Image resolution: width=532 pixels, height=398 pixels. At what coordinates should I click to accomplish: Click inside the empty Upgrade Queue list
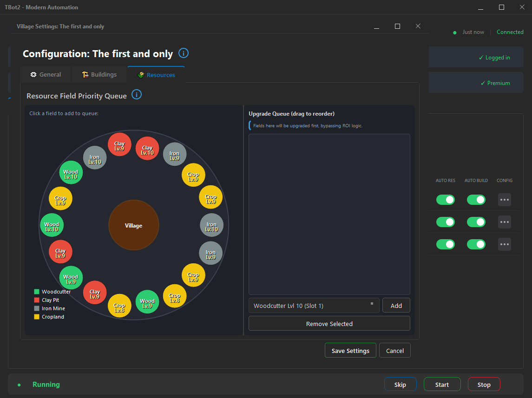329,214
